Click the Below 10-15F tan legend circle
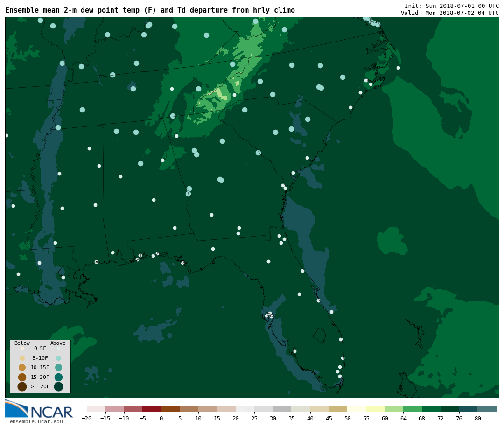 [22, 367]
